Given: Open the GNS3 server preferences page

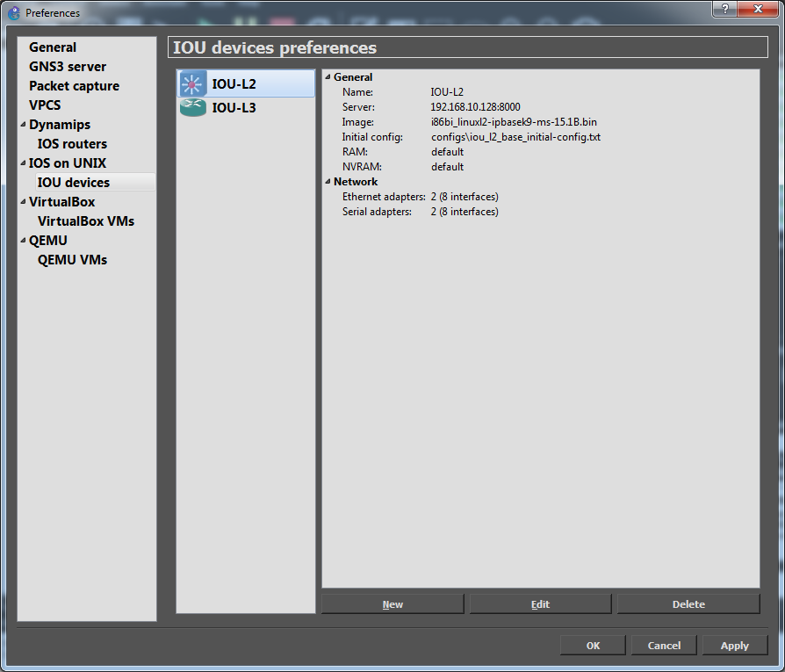Looking at the screenshot, I should click(x=68, y=67).
